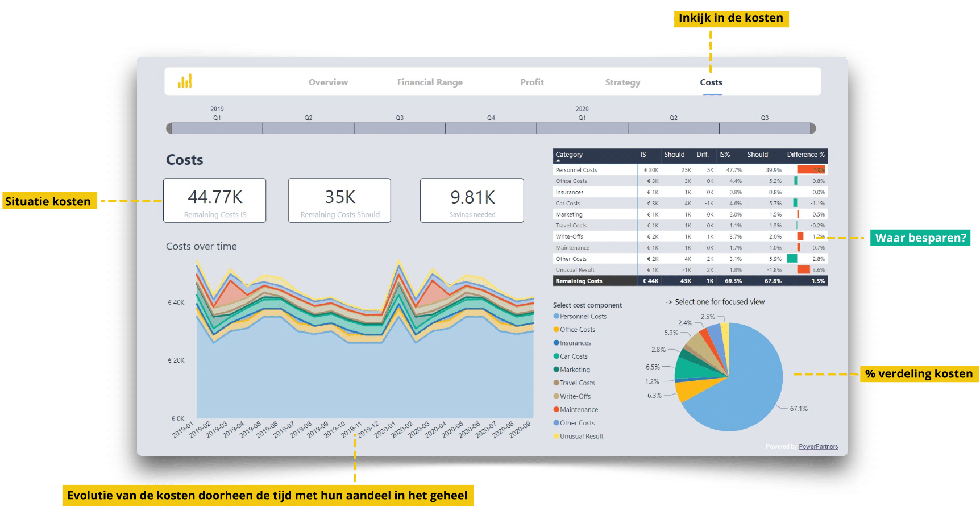Filter by Marketing legend item

coord(571,370)
